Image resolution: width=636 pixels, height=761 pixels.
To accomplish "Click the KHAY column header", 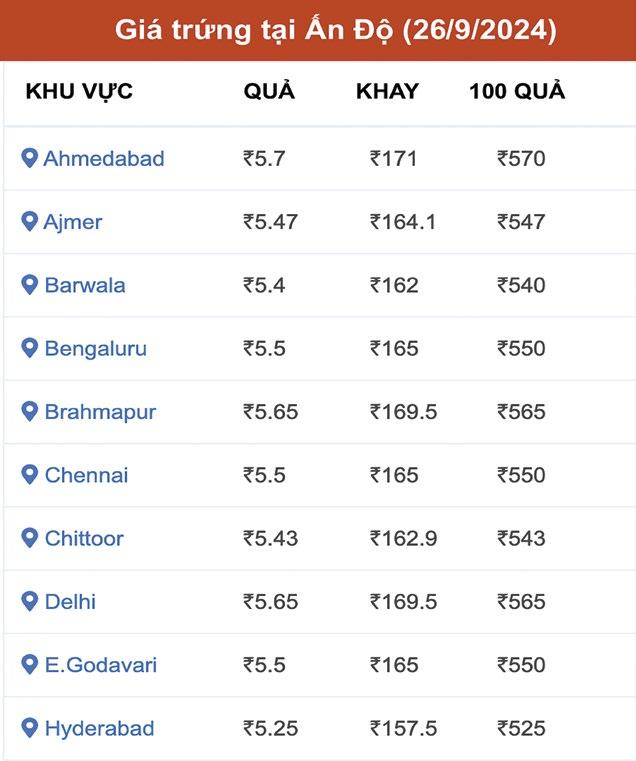I will (387, 92).
